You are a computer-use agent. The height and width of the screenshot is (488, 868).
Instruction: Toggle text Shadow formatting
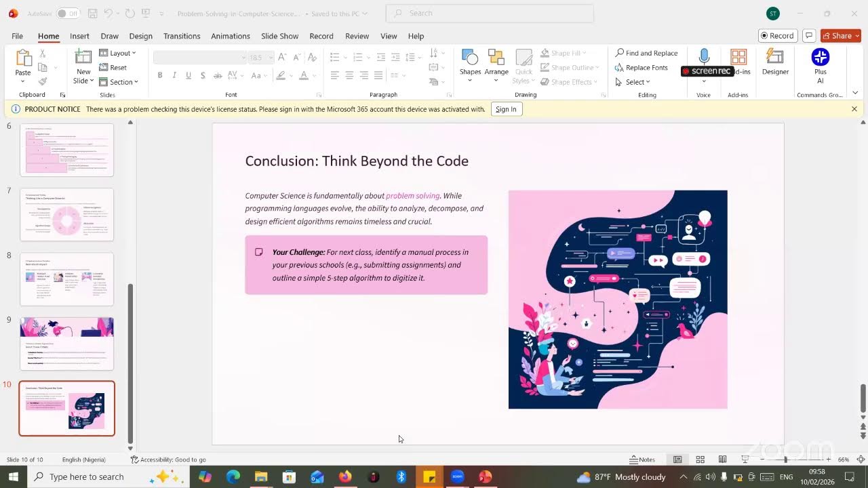pos(203,75)
